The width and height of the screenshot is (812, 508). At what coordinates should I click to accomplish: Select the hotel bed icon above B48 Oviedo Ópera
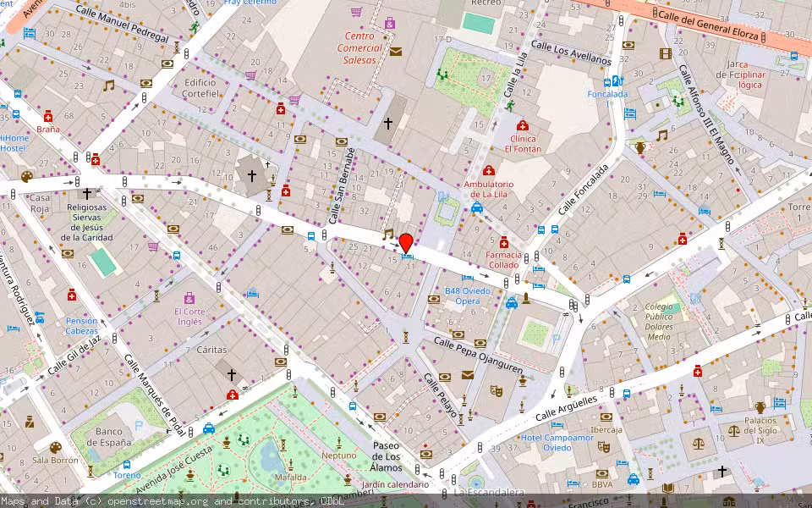(x=468, y=279)
